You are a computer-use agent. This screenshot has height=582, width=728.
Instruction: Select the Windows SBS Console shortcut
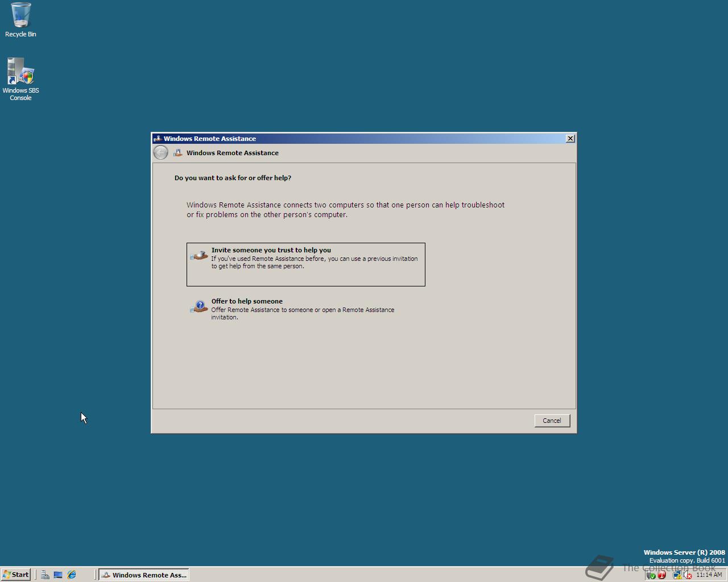[20, 79]
